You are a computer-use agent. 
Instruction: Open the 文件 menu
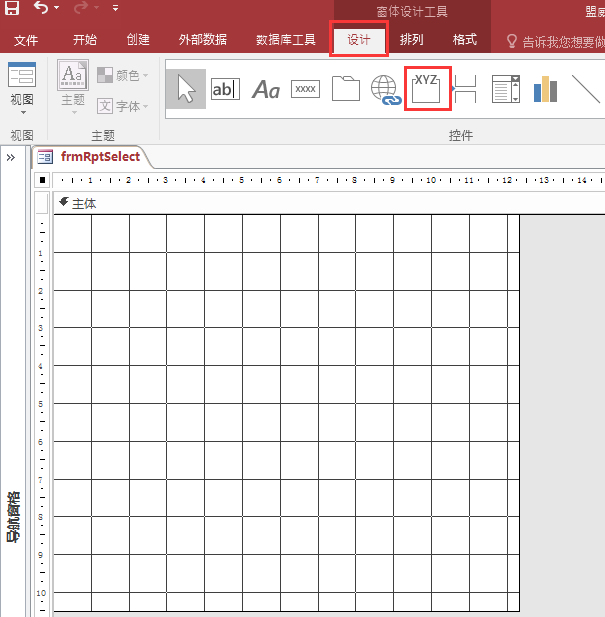(26, 40)
